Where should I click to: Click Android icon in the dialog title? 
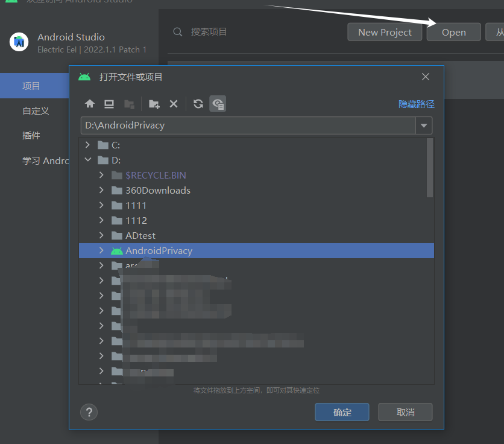tap(84, 77)
